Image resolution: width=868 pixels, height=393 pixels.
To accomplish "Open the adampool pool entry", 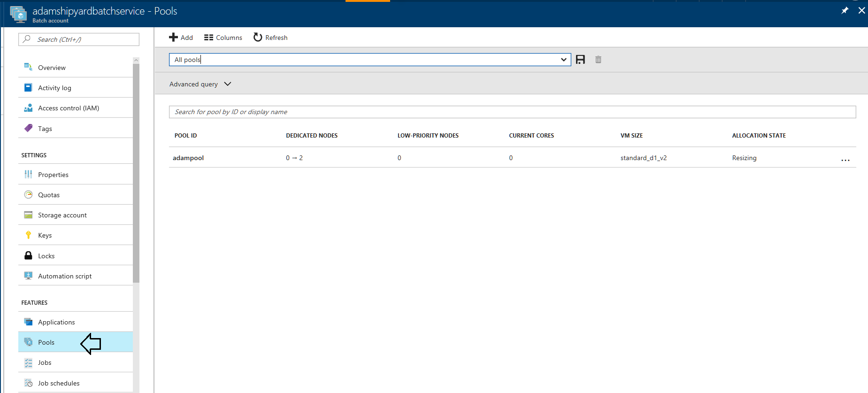I will [188, 158].
